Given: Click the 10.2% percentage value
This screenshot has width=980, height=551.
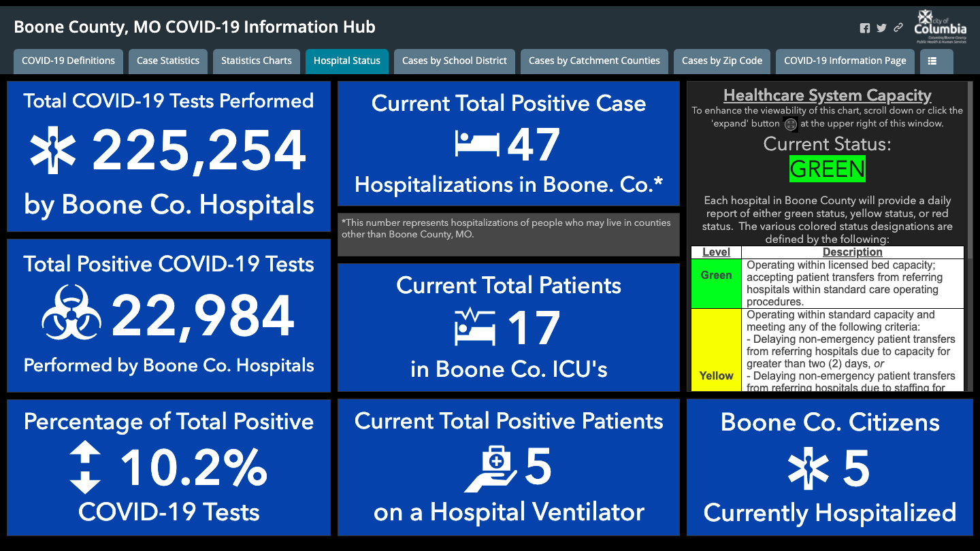Looking at the screenshot, I should (x=194, y=467).
